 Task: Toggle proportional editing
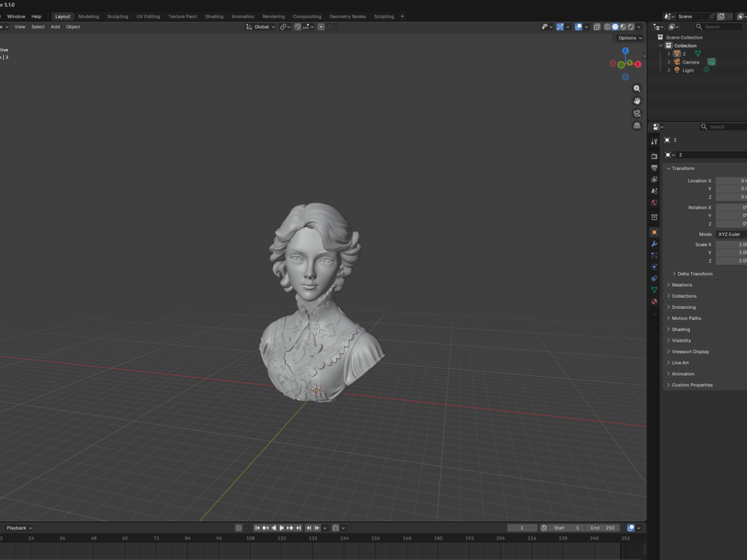click(321, 27)
